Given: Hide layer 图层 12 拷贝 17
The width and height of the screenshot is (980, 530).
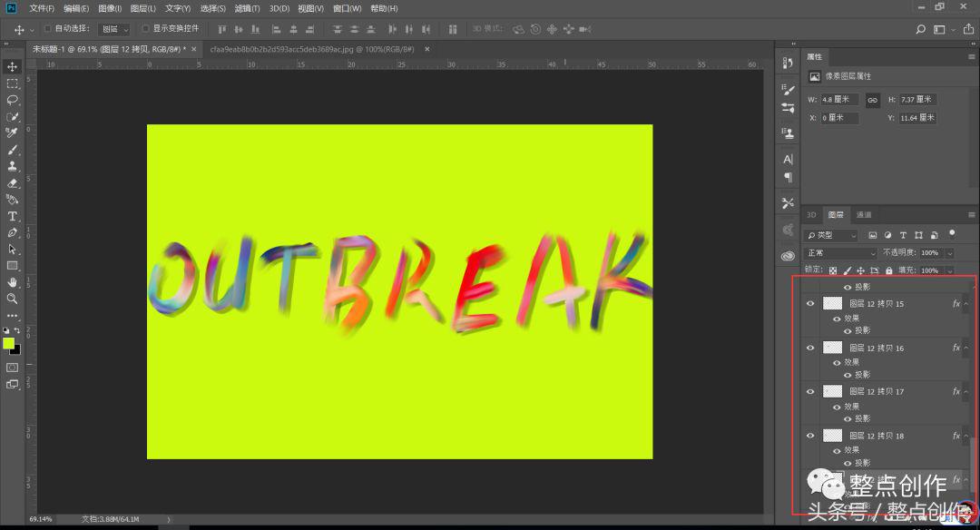Looking at the screenshot, I should [x=810, y=391].
